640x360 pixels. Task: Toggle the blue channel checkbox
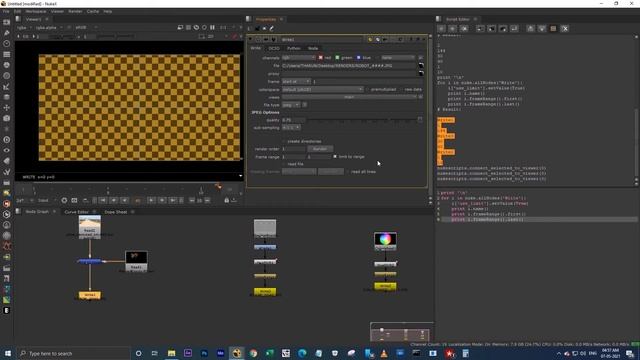[358, 58]
